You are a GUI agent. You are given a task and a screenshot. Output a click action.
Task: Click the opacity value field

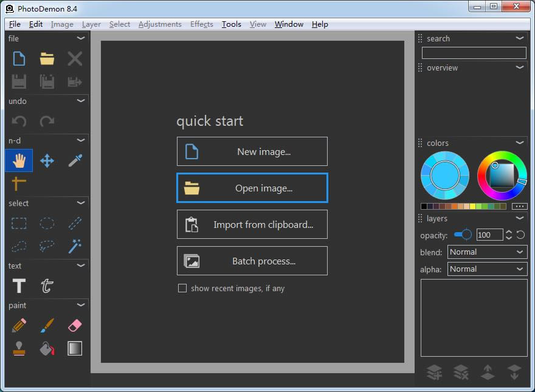coord(489,235)
